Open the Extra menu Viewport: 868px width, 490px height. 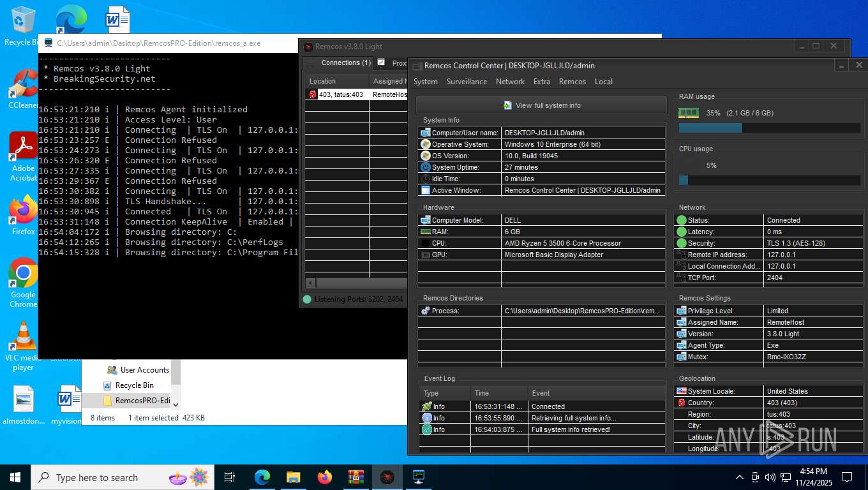click(x=542, y=82)
